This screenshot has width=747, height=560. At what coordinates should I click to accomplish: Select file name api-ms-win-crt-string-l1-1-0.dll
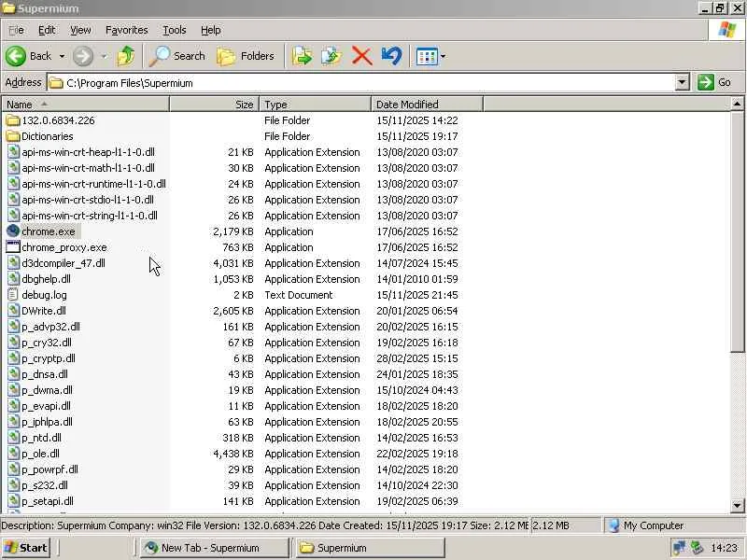(90, 216)
